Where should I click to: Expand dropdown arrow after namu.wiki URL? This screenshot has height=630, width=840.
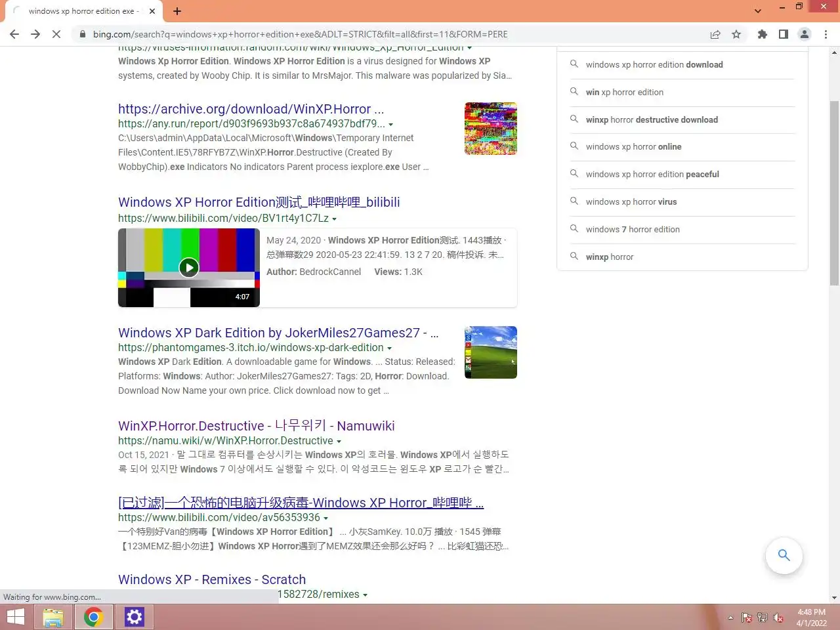[x=339, y=442]
